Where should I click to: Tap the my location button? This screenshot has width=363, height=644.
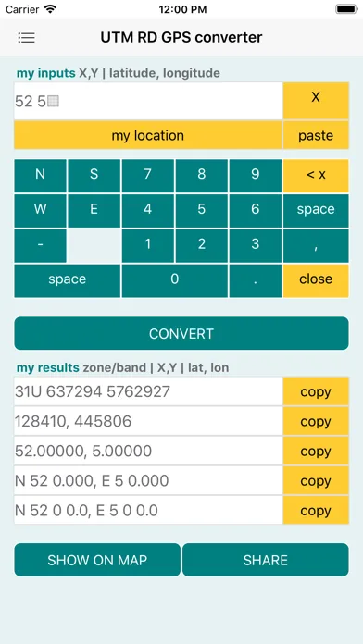[148, 135]
